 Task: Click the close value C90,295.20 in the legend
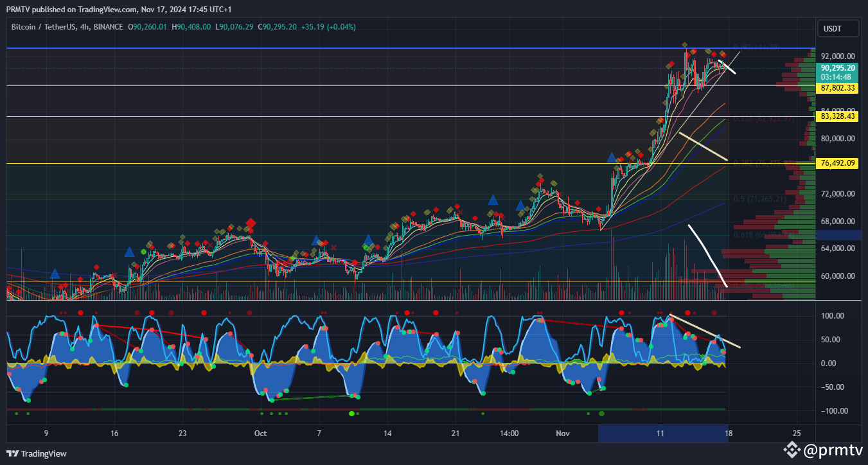click(x=277, y=27)
